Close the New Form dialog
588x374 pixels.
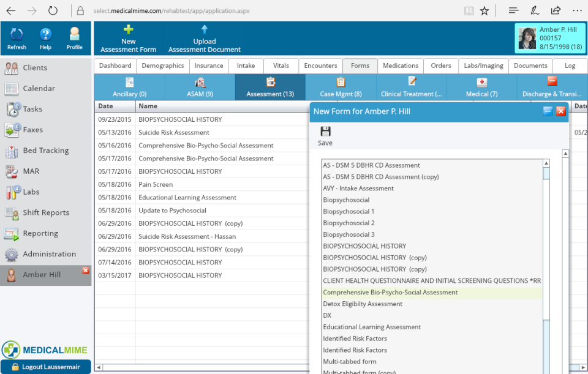[560, 111]
